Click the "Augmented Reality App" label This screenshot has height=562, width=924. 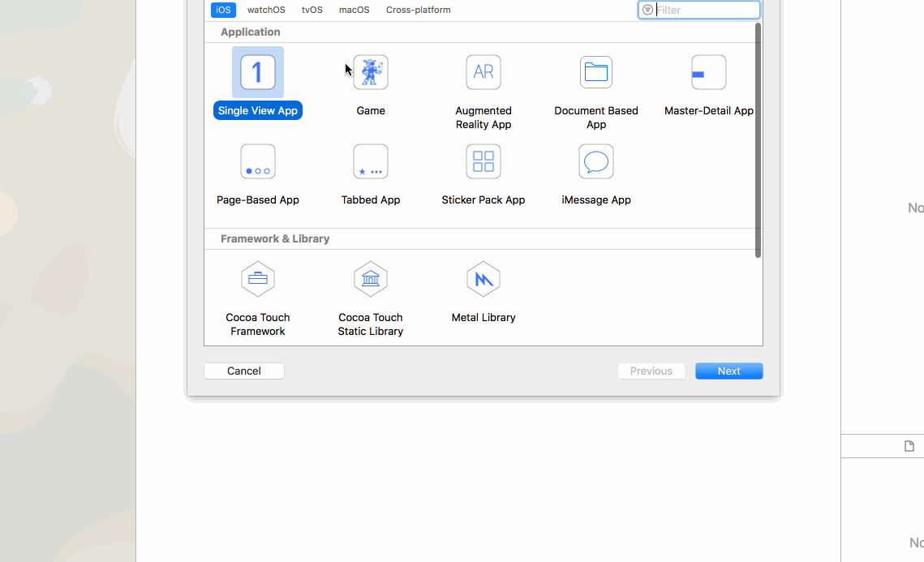[x=483, y=118]
